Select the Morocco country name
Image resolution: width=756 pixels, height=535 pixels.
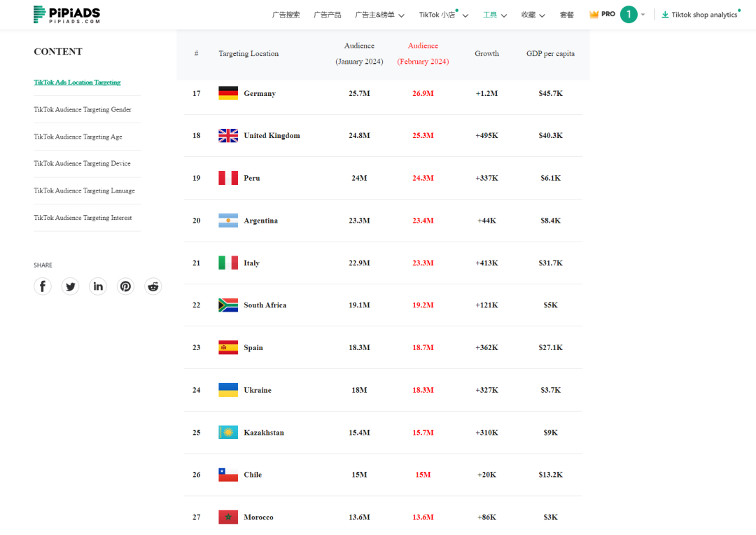(x=258, y=517)
